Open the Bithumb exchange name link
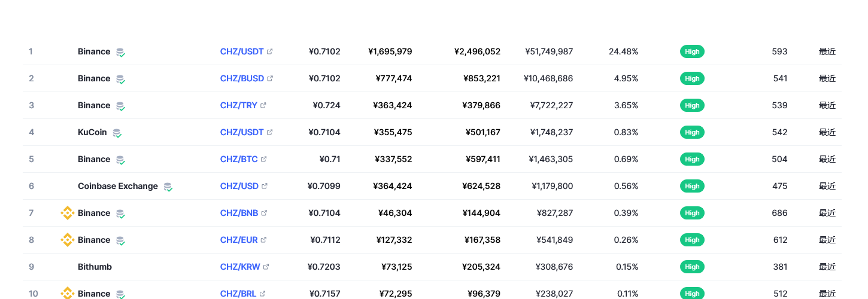The image size is (868, 299). point(95,267)
